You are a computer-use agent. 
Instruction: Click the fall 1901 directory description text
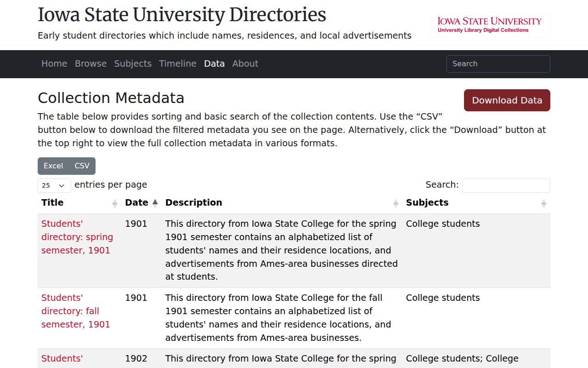[278, 318]
